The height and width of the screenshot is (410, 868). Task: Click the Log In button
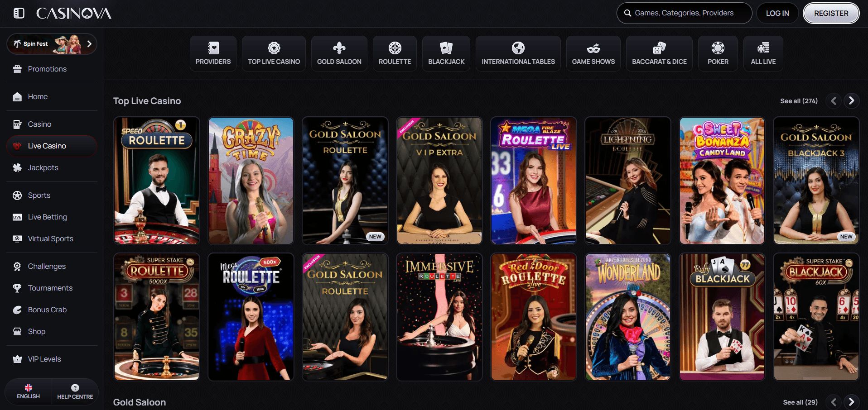pyautogui.click(x=777, y=13)
